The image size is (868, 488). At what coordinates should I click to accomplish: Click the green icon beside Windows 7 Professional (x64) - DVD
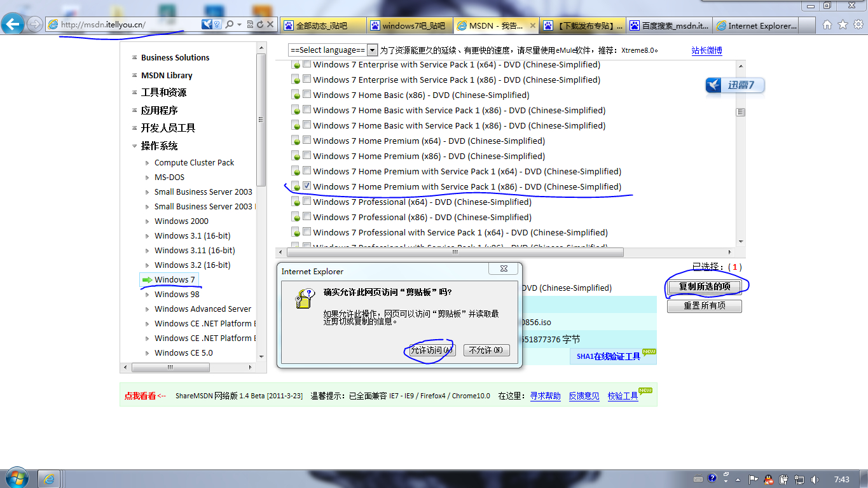(x=296, y=202)
